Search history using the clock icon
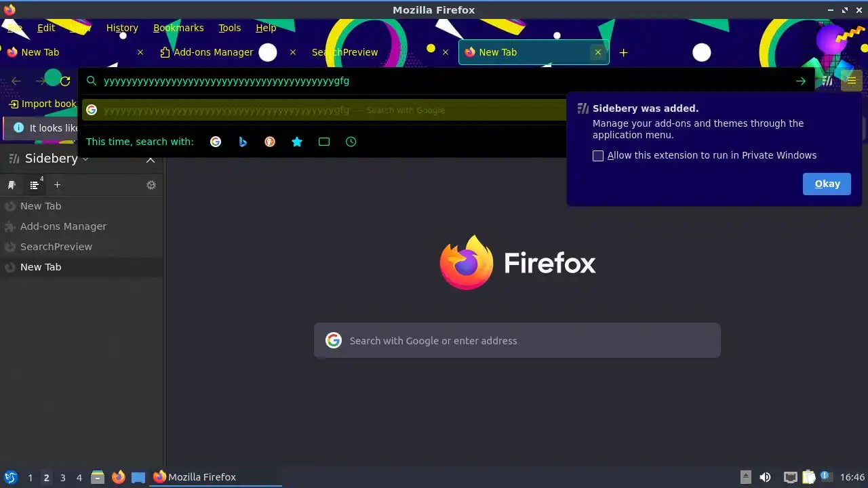Screen dimensions: 868x488 click(x=351, y=142)
